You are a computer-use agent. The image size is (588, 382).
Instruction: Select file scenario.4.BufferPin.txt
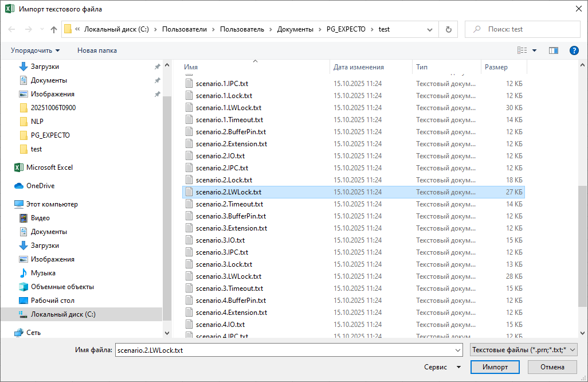[353, 300]
